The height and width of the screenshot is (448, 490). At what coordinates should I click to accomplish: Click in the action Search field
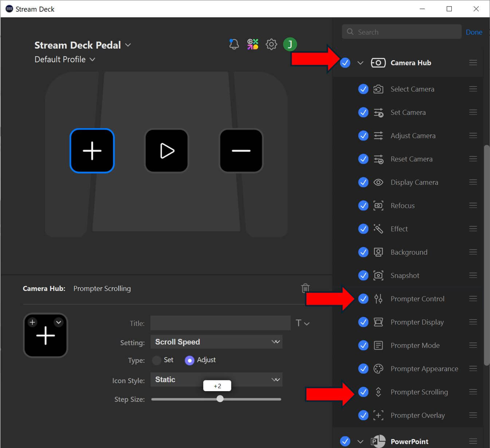click(401, 32)
